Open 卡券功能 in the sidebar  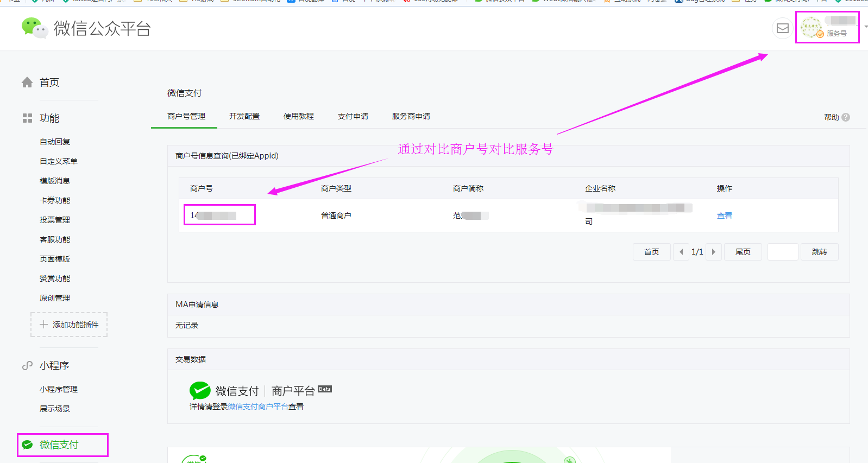point(55,200)
